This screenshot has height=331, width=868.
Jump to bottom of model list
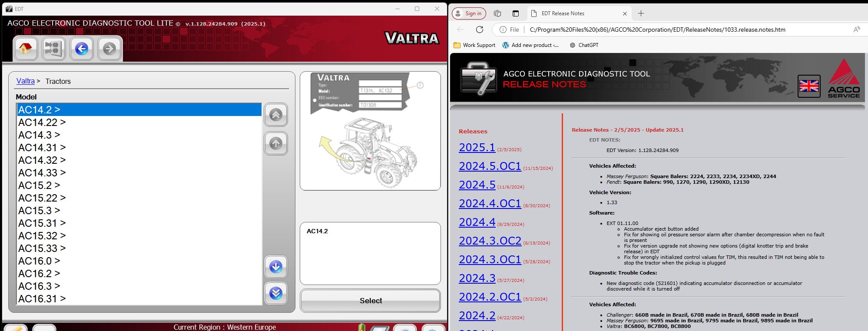(276, 294)
